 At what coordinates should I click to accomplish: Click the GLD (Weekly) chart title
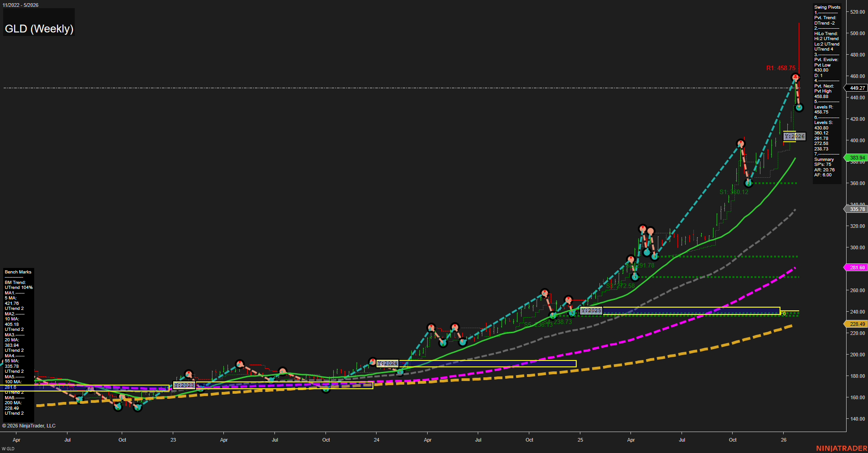click(x=39, y=28)
